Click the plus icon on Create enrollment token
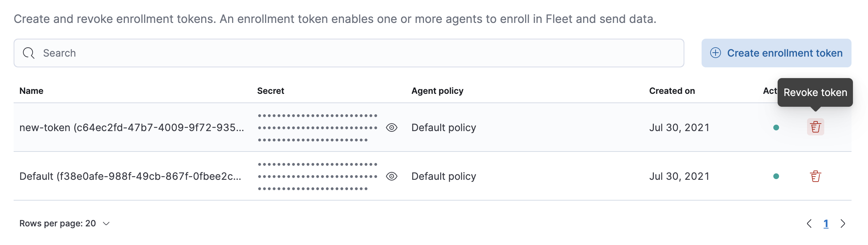The width and height of the screenshot is (868, 245). (716, 53)
